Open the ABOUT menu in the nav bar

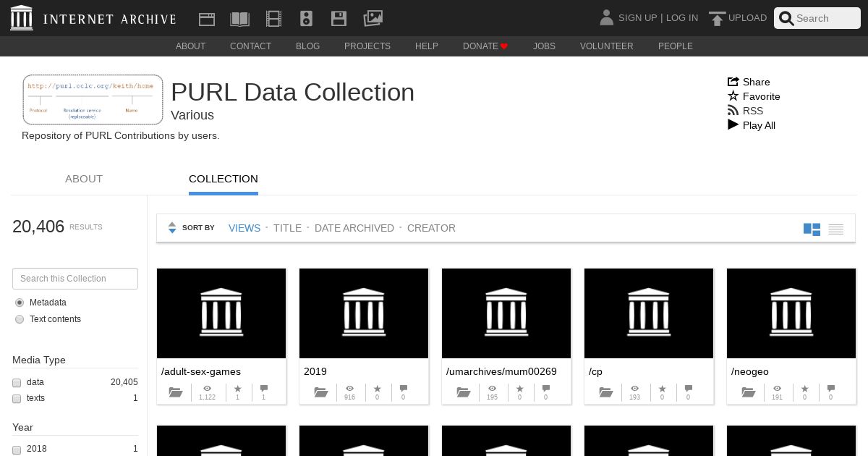point(191,46)
